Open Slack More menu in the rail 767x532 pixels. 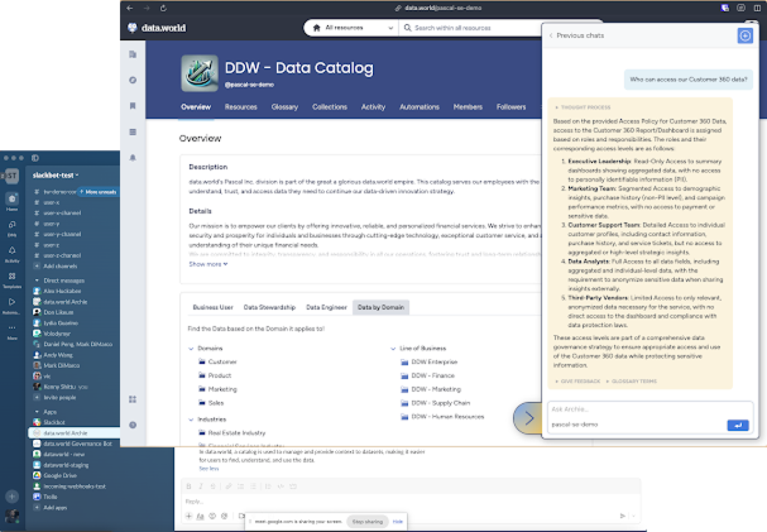(x=12, y=328)
